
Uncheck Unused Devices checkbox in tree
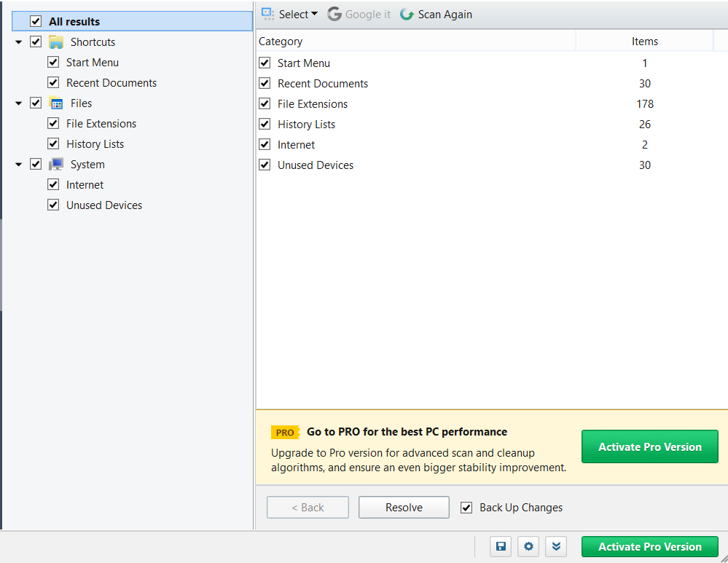pyautogui.click(x=53, y=205)
